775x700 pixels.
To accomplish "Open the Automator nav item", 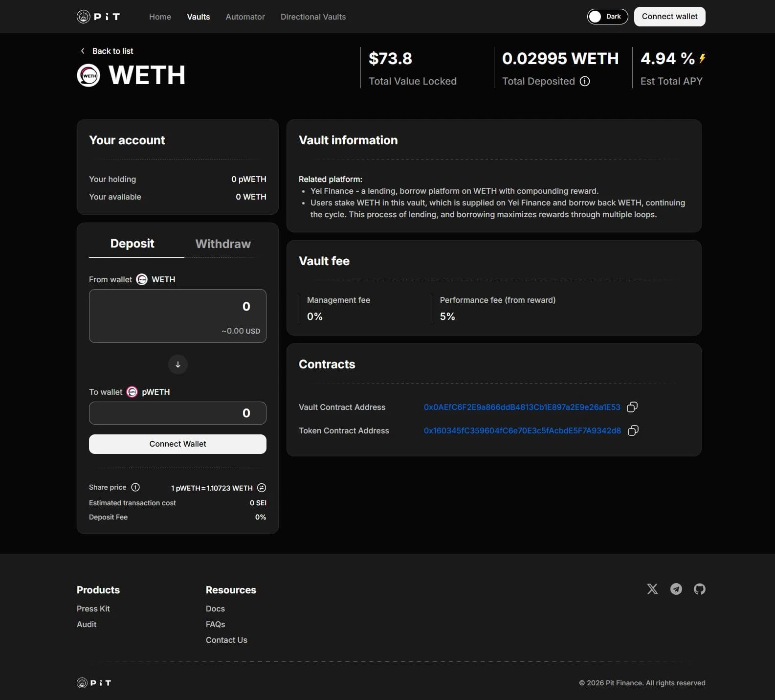I will point(245,17).
